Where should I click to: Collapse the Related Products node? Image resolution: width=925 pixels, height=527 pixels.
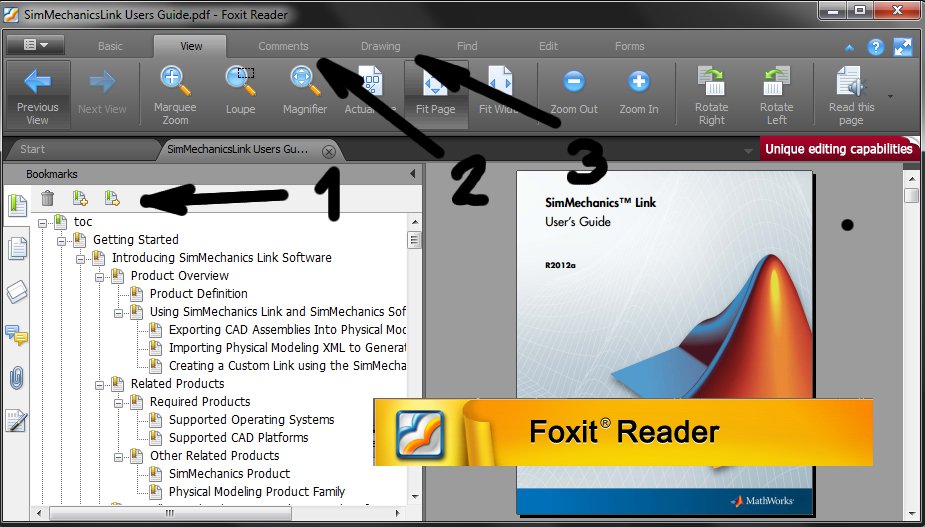click(99, 385)
